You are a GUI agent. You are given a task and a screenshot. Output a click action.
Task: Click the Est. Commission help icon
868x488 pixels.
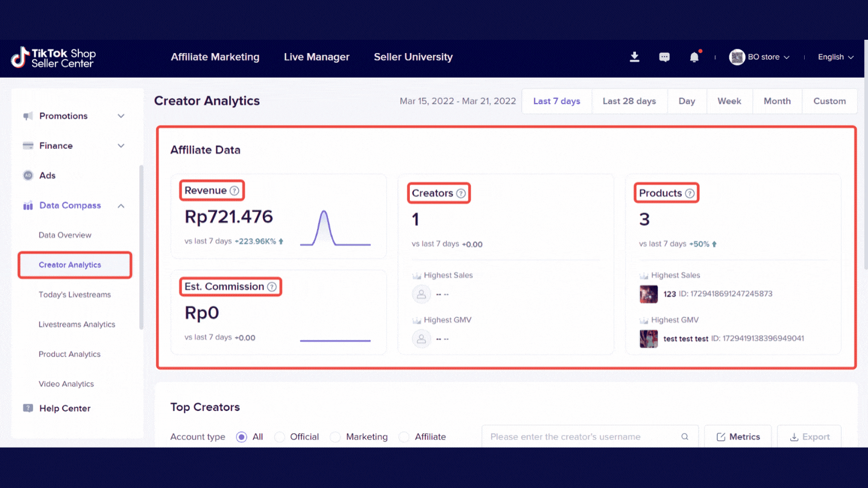[x=272, y=287]
